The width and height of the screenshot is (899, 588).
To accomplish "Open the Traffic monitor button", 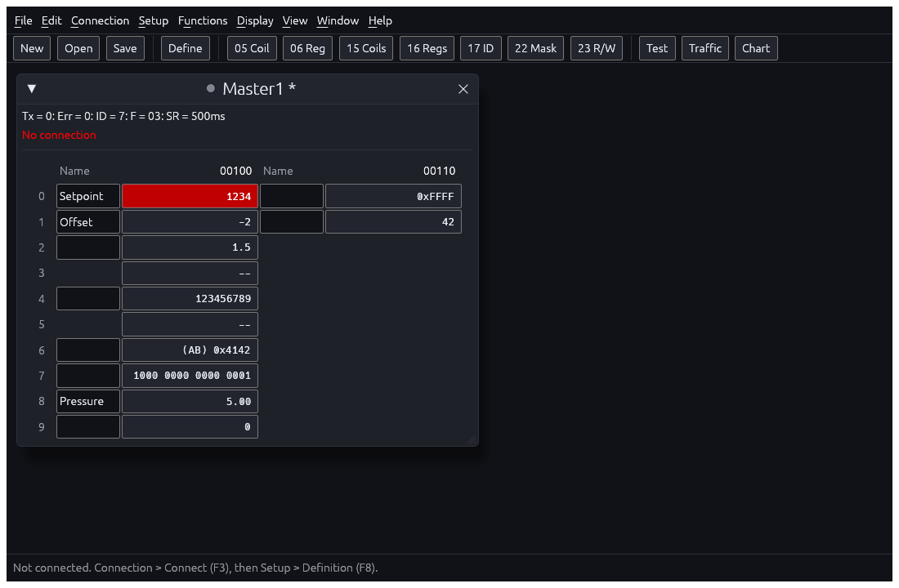I will [705, 48].
